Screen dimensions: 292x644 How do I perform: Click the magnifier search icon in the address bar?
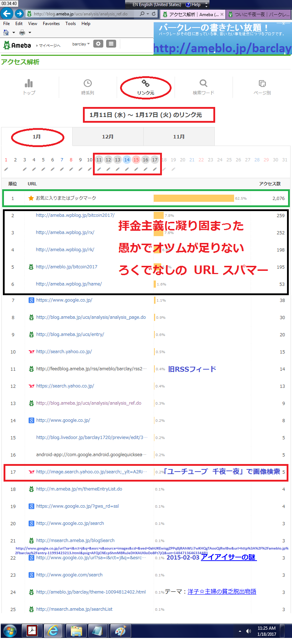[142, 14]
